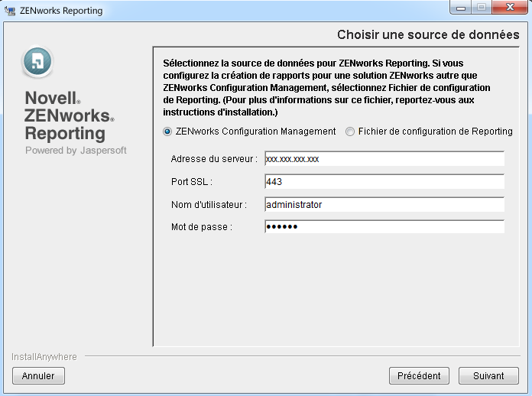Click the Adresse du serveur input field
The image size is (532, 396).
[384, 159]
